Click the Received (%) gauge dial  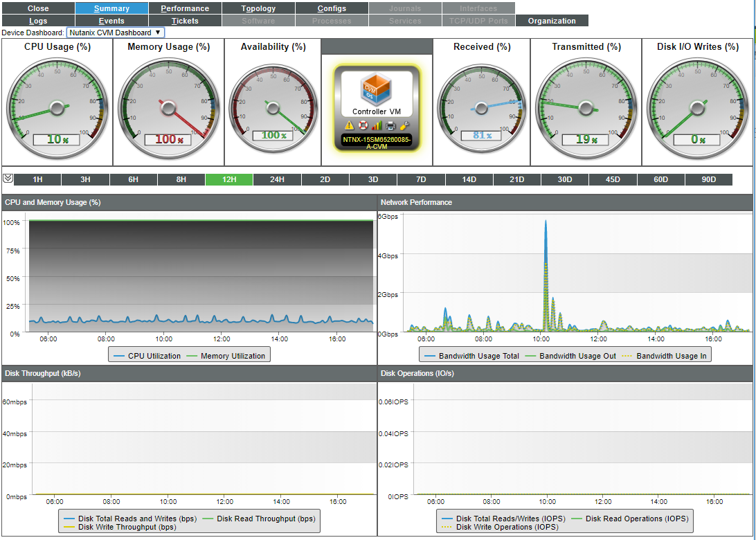tap(481, 107)
